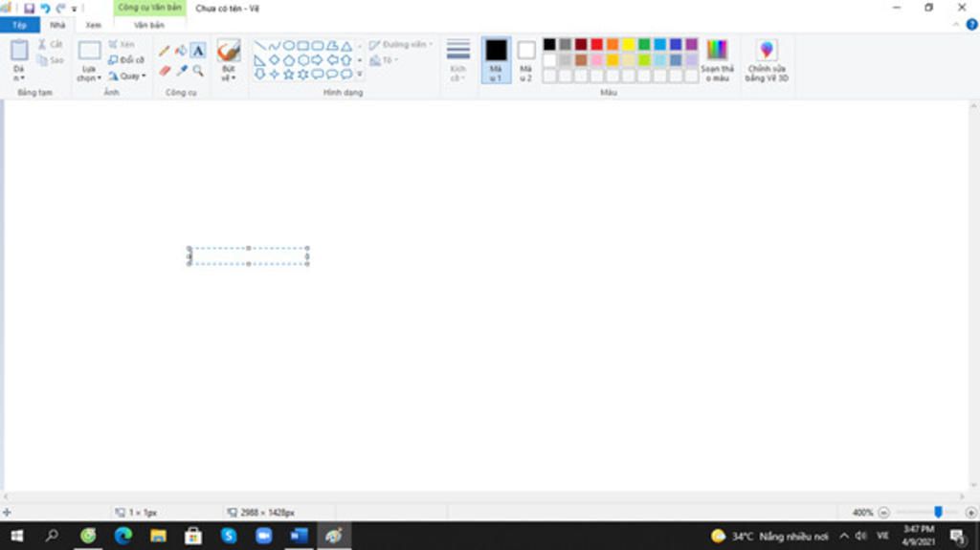Click the zoom slider handle
The image size is (980, 550).
938,512
